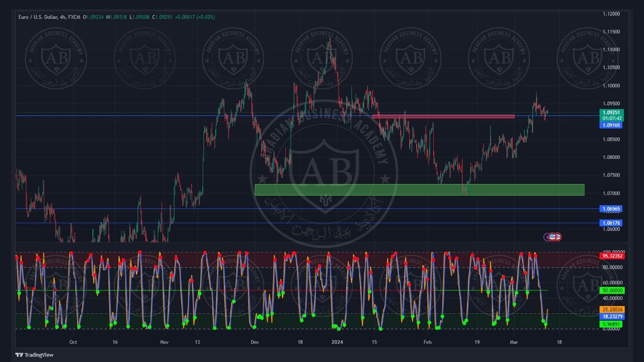Click the open value O1.09234

[94, 17]
